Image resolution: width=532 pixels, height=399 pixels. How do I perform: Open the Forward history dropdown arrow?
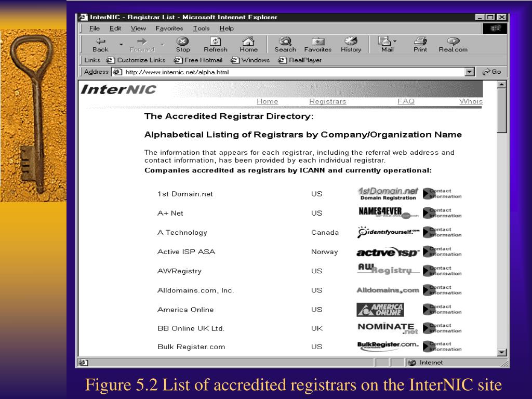coord(163,44)
